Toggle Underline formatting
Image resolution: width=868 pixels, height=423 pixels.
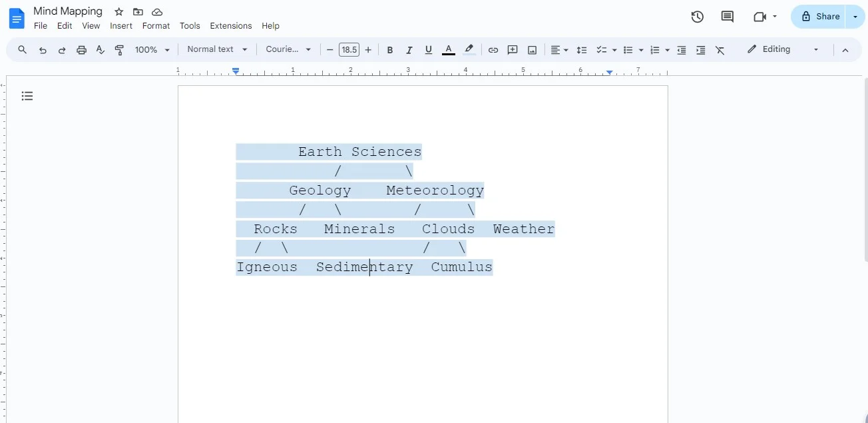tap(429, 50)
